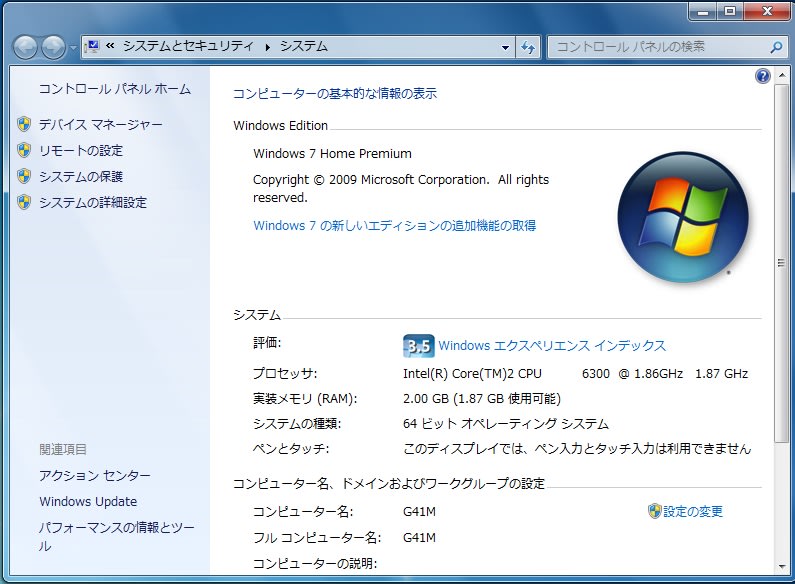The height and width of the screenshot is (584, 795).
Task: Click the ペンとタッチ value text
Action: coord(577,449)
